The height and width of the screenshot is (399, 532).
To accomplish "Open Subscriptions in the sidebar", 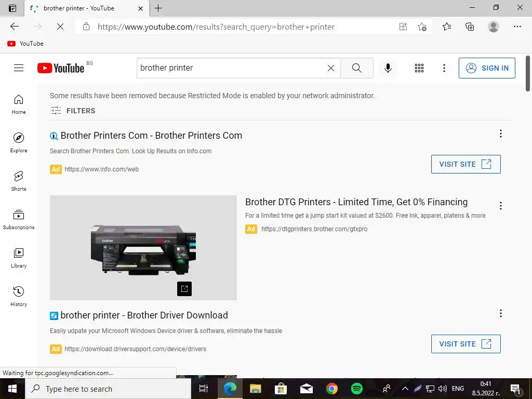I will click(x=19, y=220).
